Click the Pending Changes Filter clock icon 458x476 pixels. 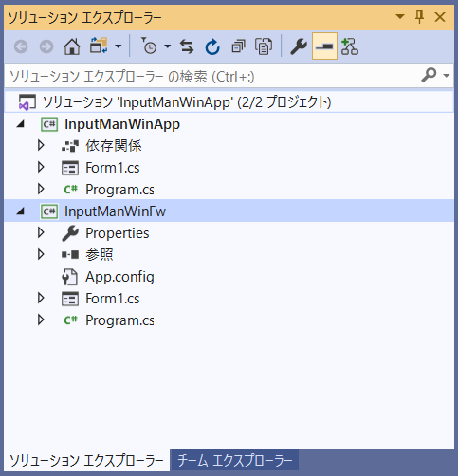coord(149,46)
